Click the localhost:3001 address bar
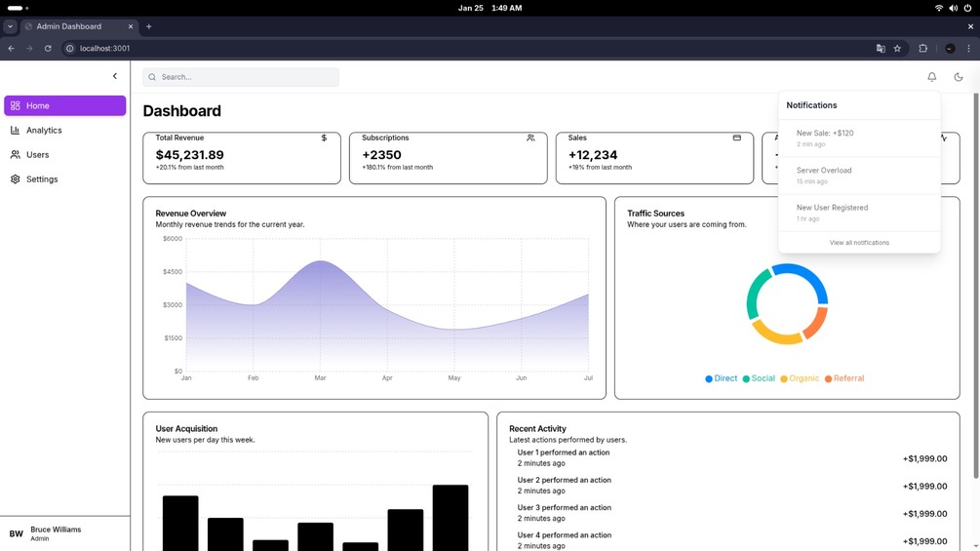Screen dimensions: 980x551 [469, 48]
